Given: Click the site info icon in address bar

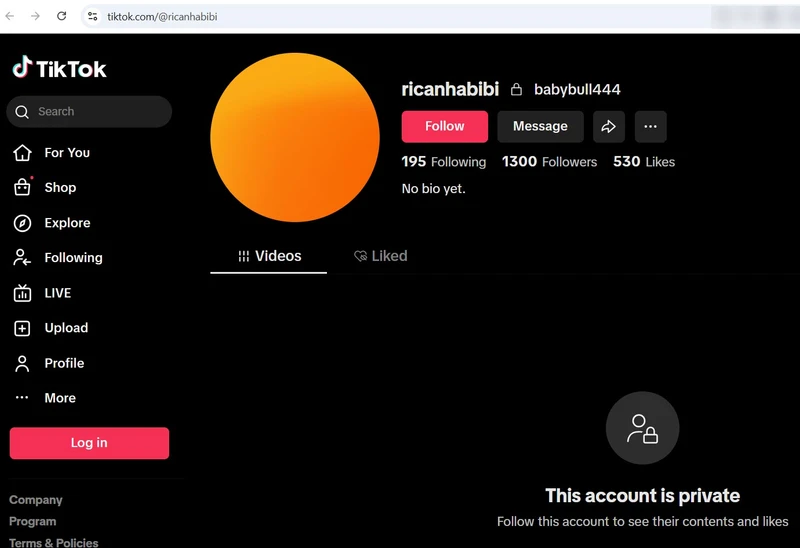Looking at the screenshot, I should [x=92, y=16].
